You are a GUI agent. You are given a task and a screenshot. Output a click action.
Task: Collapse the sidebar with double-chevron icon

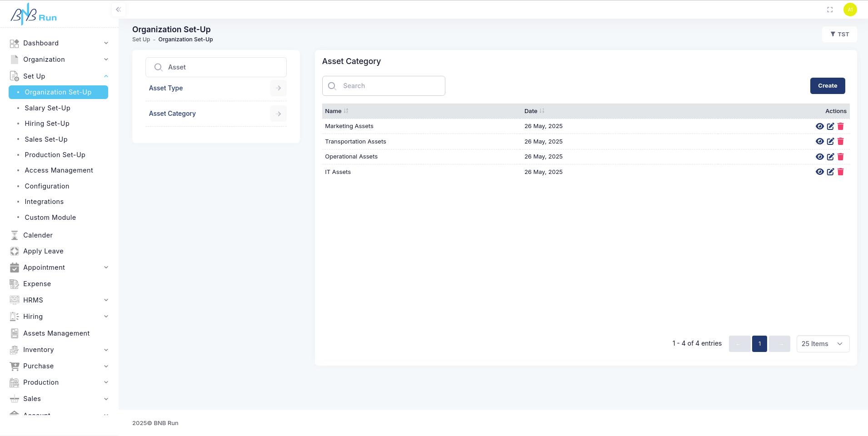coord(118,10)
